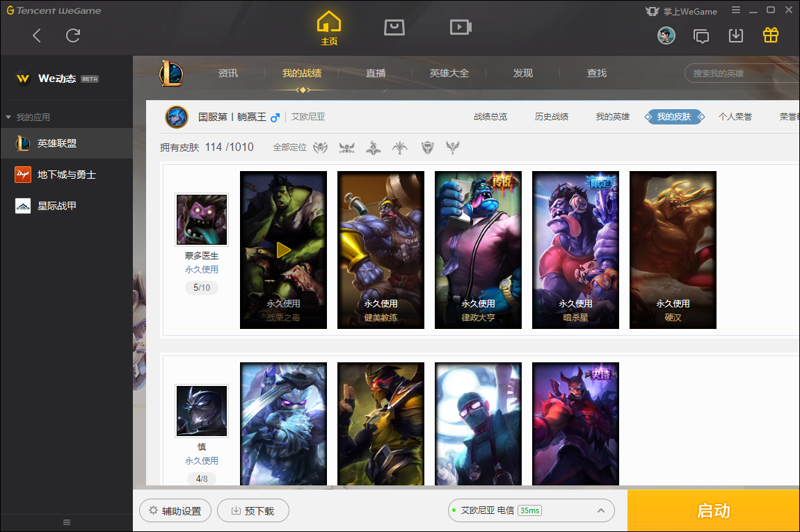Switch to 个人荣誉 sub-tab
Viewport: 800px width, 532px height.
click(x=735, y=117)
